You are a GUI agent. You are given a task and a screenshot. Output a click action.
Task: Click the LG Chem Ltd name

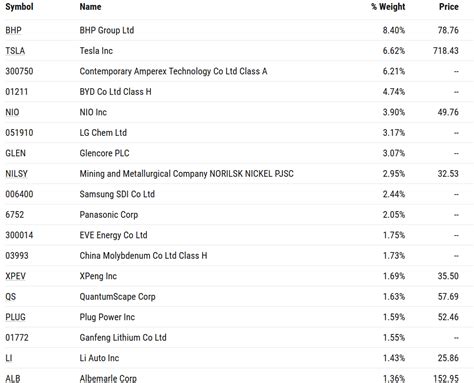click(x=103, y=133)
